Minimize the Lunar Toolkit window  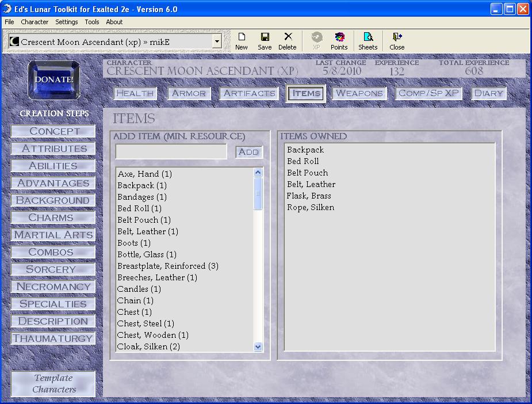(x=496, y=9)
